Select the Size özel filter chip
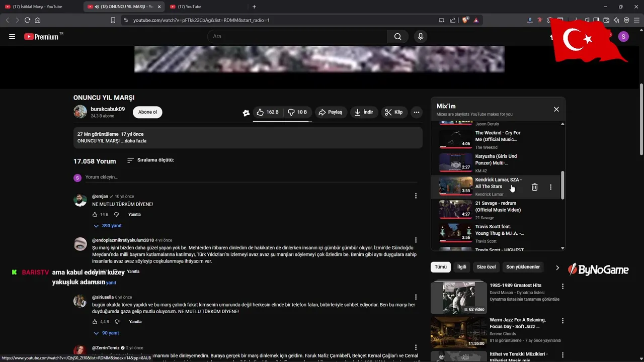Image resolution: width=644 pixels, height=362 pixels. tap(486, 267)
